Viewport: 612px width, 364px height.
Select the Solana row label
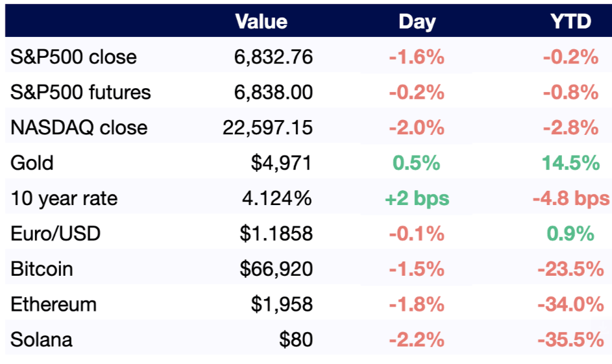[41, 339]
